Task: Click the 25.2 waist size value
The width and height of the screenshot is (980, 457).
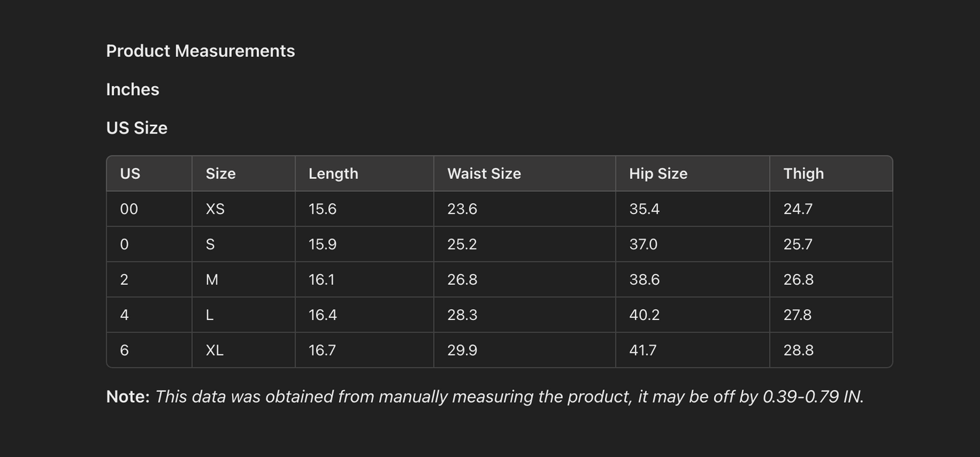Action: coord(462,244)
